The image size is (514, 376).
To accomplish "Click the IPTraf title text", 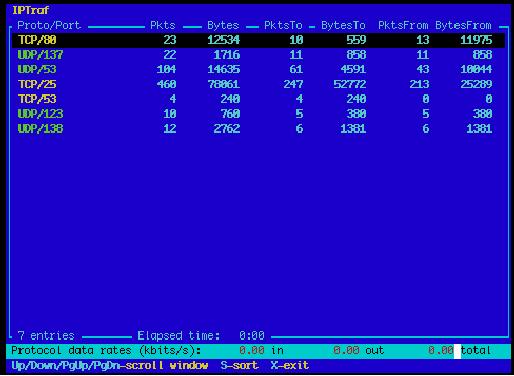I will click(x=31, y=10).
